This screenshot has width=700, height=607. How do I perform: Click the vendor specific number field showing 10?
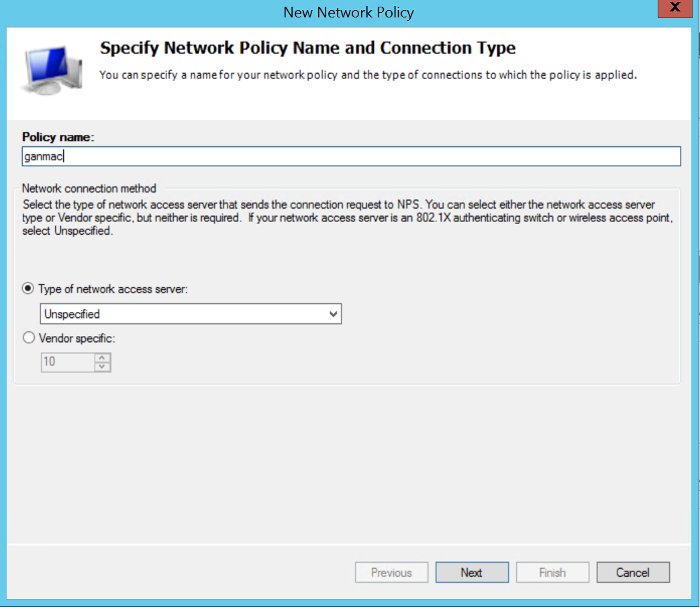68,362
